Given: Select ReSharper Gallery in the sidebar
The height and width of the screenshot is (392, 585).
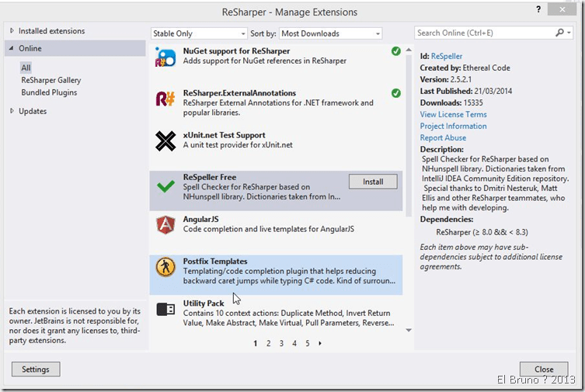Looking at the screenshot, I should (x=51, y=80).
